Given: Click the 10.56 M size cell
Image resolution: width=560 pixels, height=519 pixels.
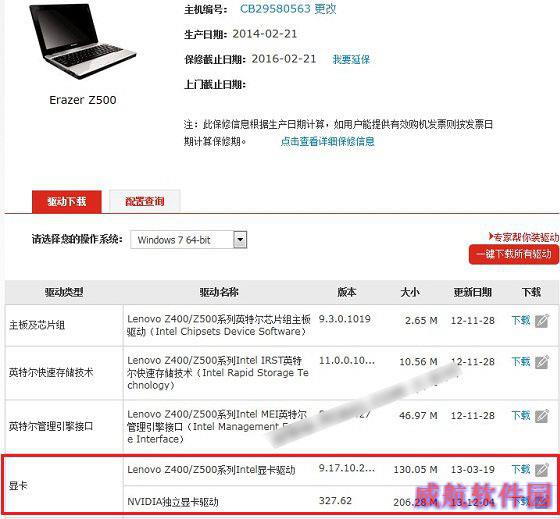Looking at the screenshot, I should [x=418, y=362].
